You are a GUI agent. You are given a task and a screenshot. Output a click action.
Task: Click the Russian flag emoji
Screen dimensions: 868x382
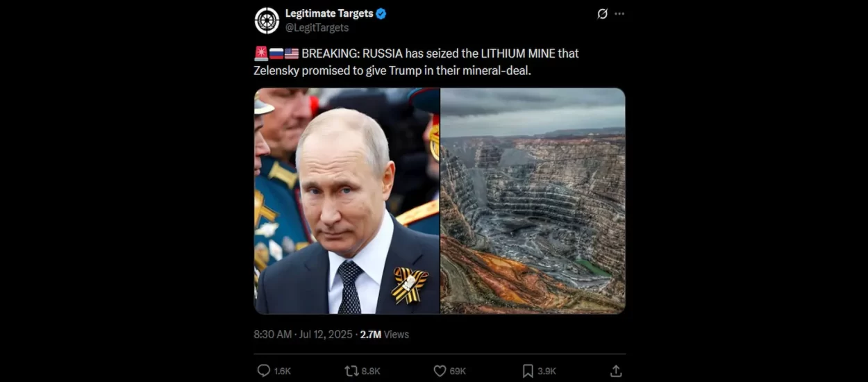tap(276, 53)
